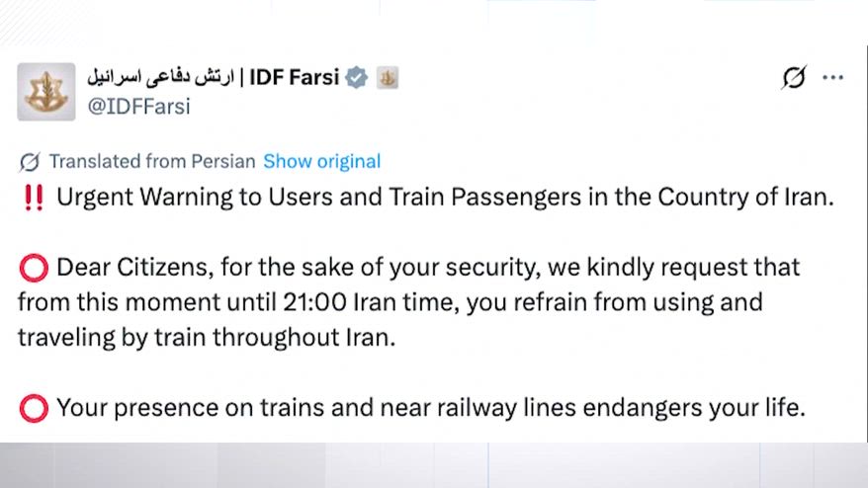The width and height of the screenshot is (868, 488).
Task: Click the 'traveling by train throughout Iran' line
Action: click(x=206, y=336)
